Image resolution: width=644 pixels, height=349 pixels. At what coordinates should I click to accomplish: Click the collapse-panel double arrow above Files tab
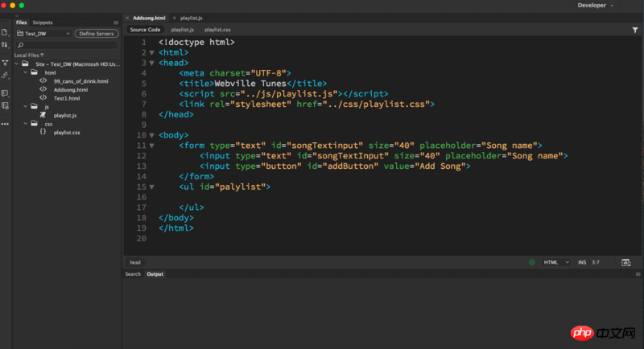click(x=17, y=15)
